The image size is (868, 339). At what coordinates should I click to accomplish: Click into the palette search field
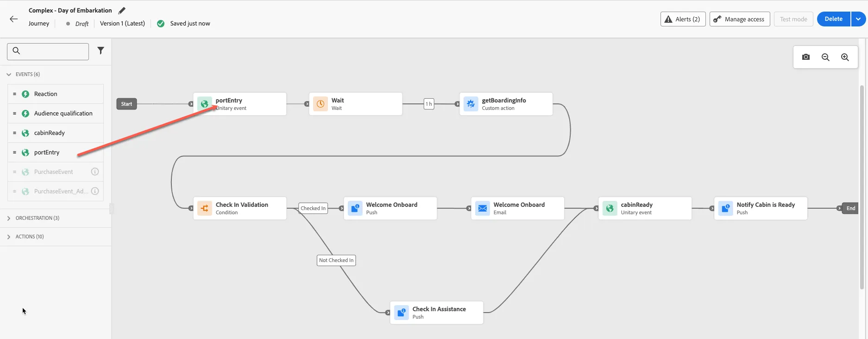pyautogui.click(x=48, y=51)
